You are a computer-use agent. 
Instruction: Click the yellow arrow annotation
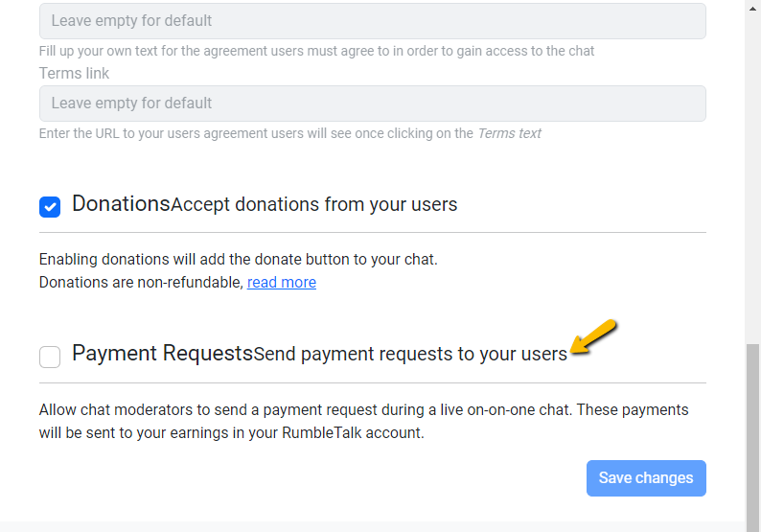tap(594, 337)
